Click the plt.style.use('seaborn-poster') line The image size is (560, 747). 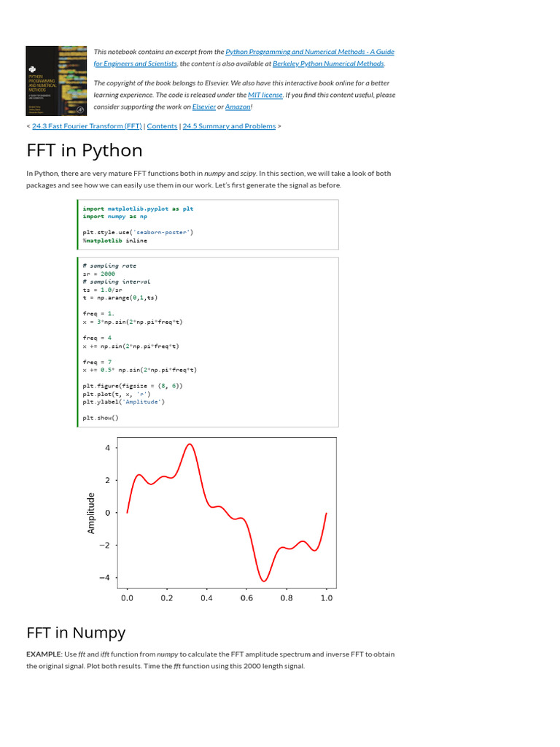tap(138, 232)
